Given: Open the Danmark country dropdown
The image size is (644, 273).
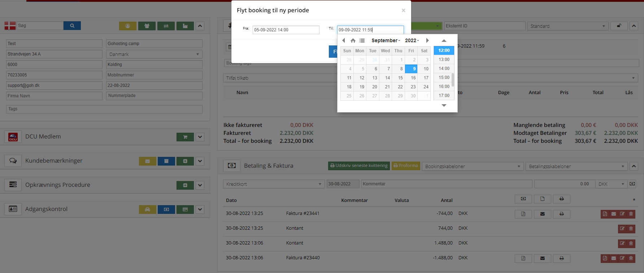Looking at the screenshot, I should [154, 54].
